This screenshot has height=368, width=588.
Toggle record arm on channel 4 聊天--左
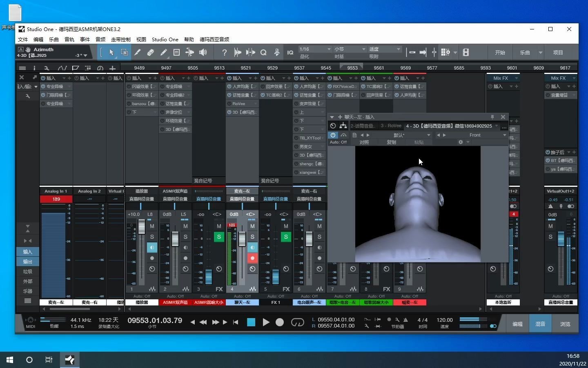[x=252, y=258]
